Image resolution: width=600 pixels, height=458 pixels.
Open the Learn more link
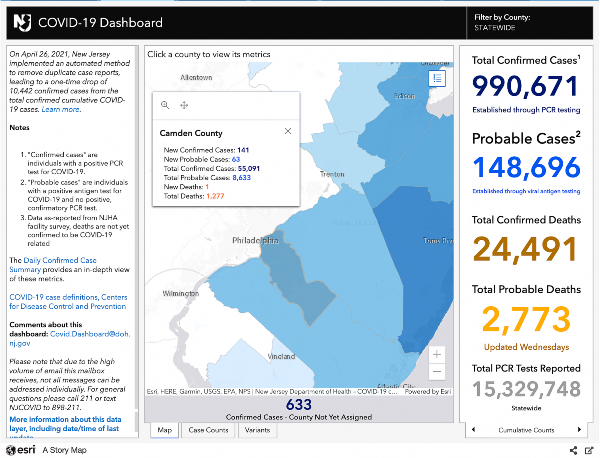[x=60, y=109]
